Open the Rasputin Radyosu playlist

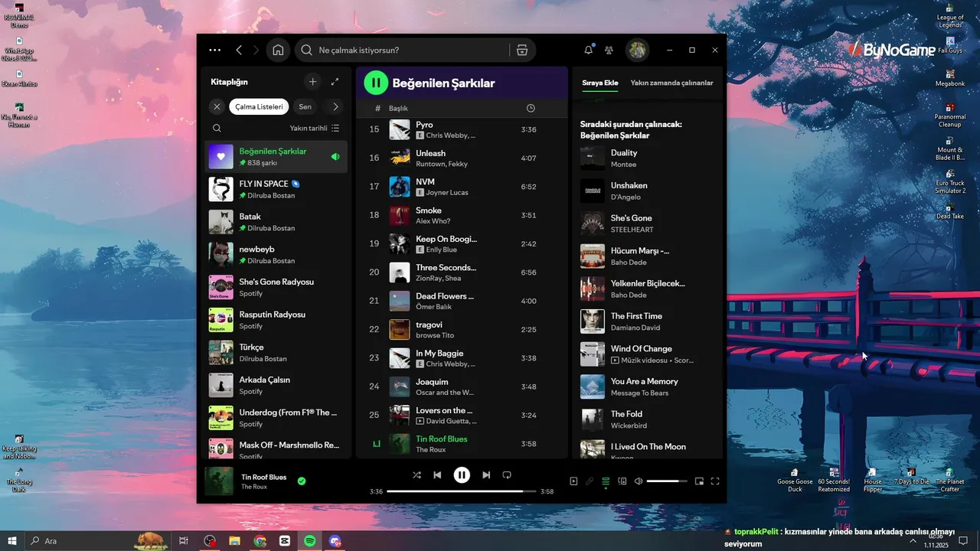click(276, 320)
